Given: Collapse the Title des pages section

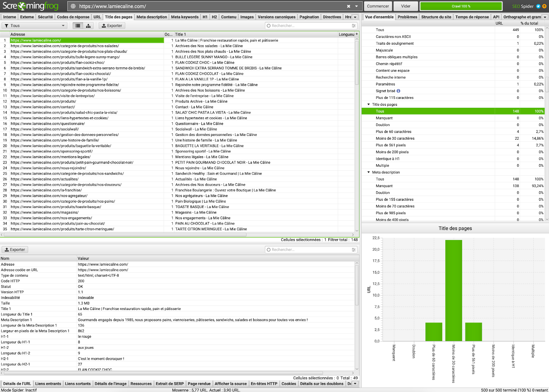Looking at the screenshot, I should coord(369,104).
